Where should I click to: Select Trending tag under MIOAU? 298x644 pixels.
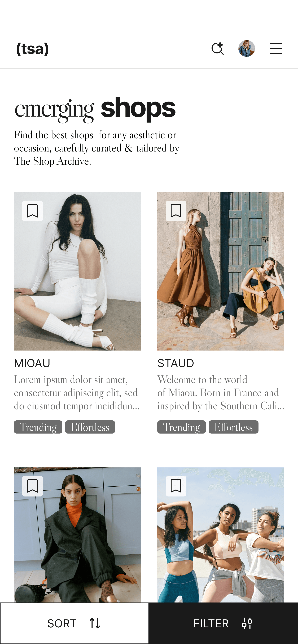pyautogui.click(x=38, y=427)
